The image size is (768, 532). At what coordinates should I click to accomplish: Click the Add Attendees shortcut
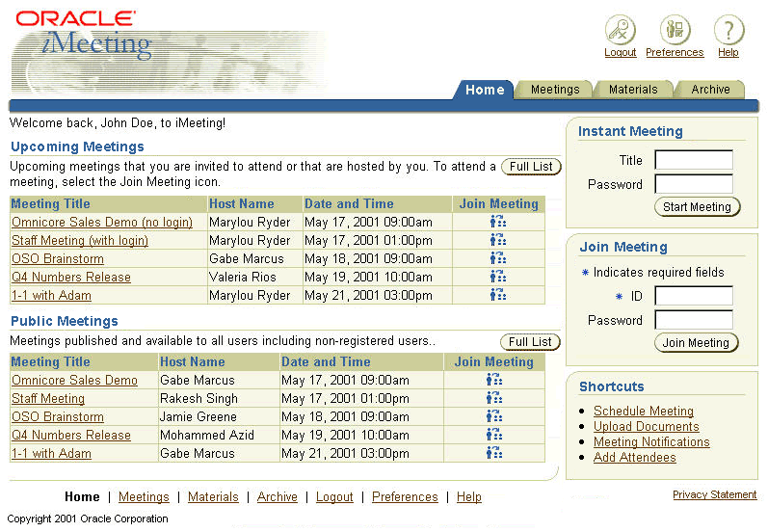(x=635, y=457)
